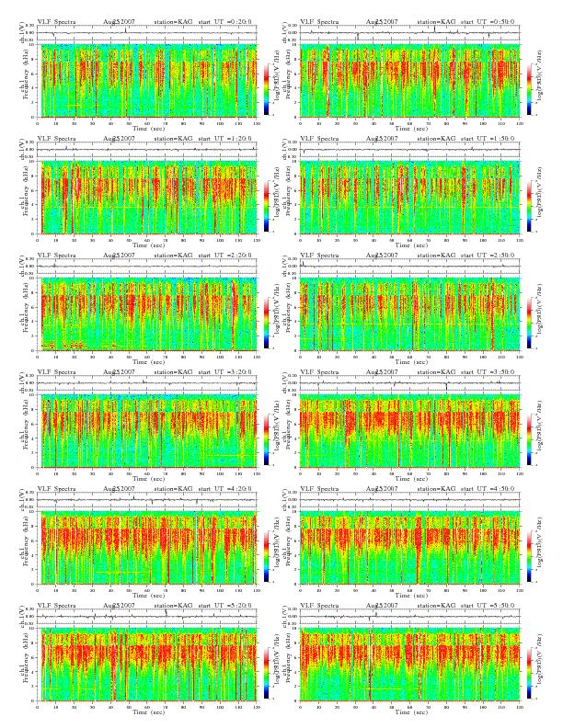Click the title text "start UT =5:50:0"
Image resolution: width=563 pixels, height=728 pixels.
pyautogui.click(x=488, y=606)
